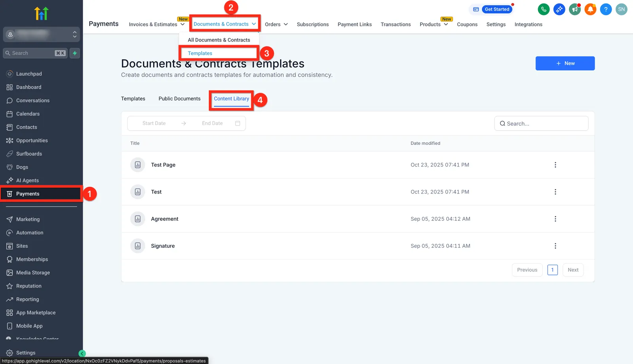Open Conversations in the sidebar

click(x=33, y=100)
